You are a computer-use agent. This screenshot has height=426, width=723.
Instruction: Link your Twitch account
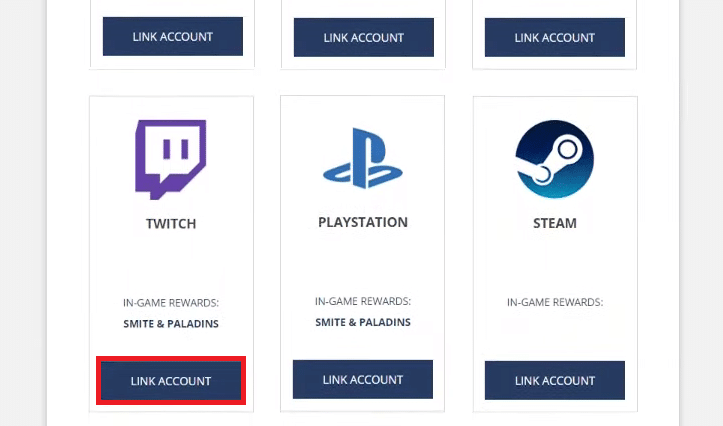pos(171,381)
